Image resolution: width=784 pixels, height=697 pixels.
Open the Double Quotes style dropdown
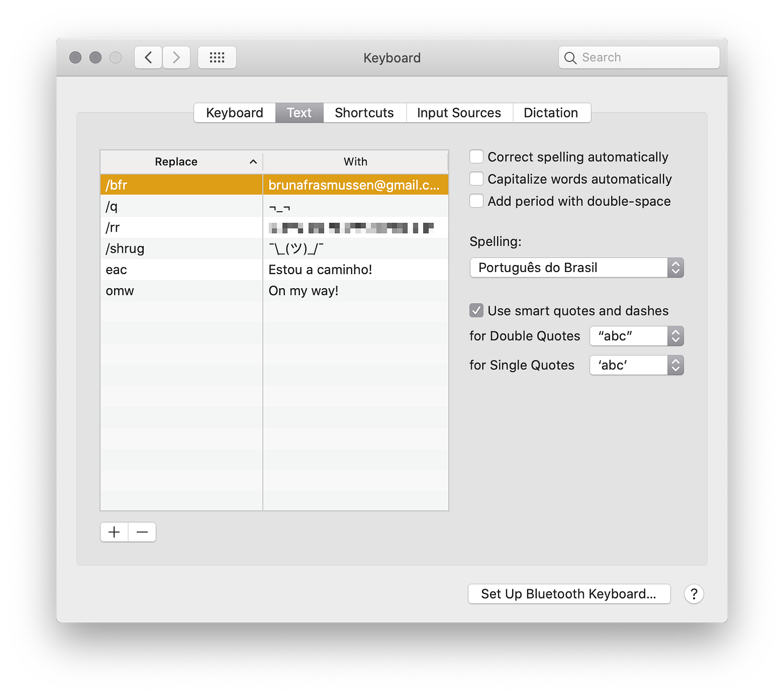pyautogui.click(x=636, y=336)
